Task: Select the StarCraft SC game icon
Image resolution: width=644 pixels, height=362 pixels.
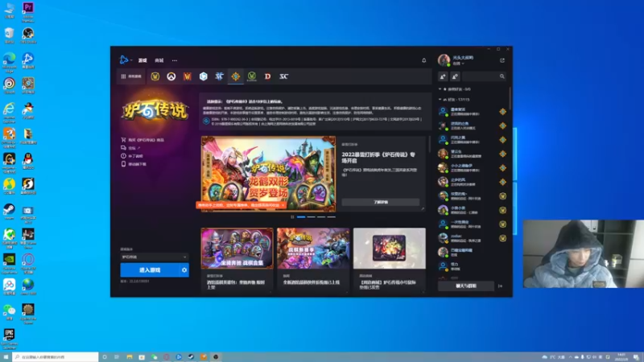Action: pyautogui.click(x=284, y=76)
